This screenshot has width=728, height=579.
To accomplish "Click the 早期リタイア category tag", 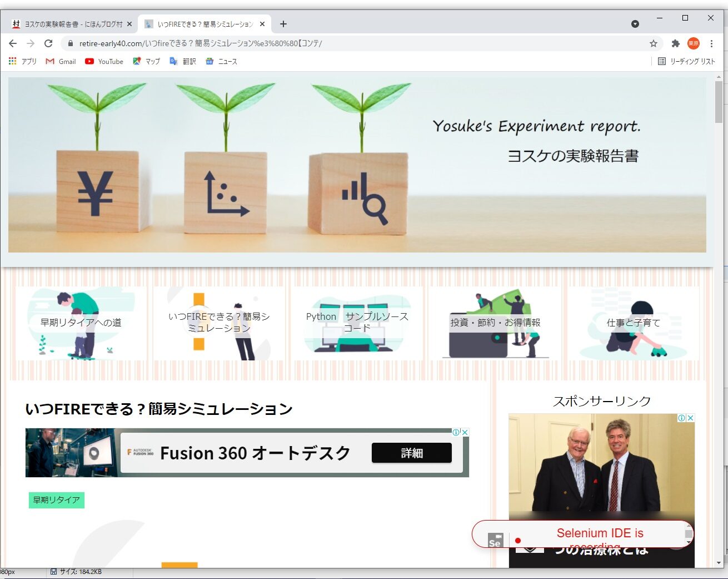I will pyautogui.click(x=56, y=500).
